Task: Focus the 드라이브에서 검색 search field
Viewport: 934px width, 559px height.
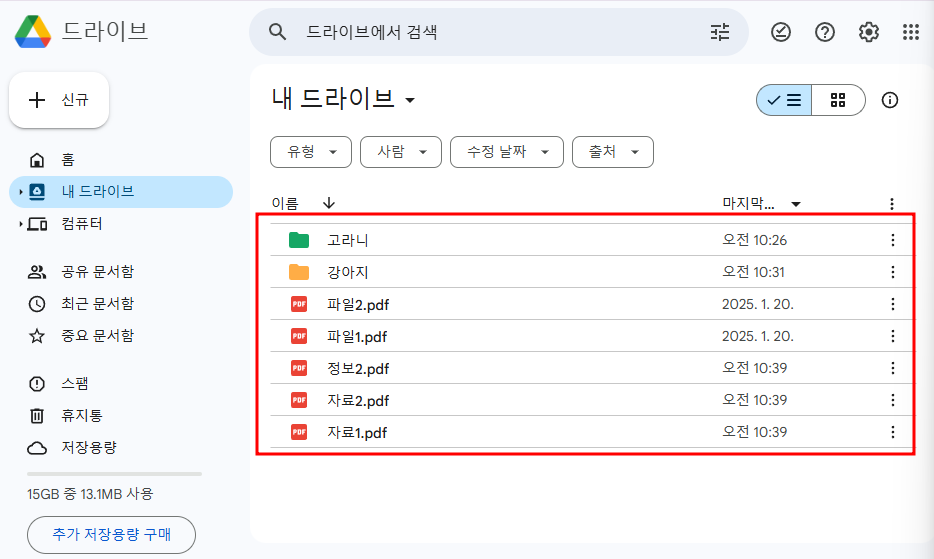Action: click(499, 32)
